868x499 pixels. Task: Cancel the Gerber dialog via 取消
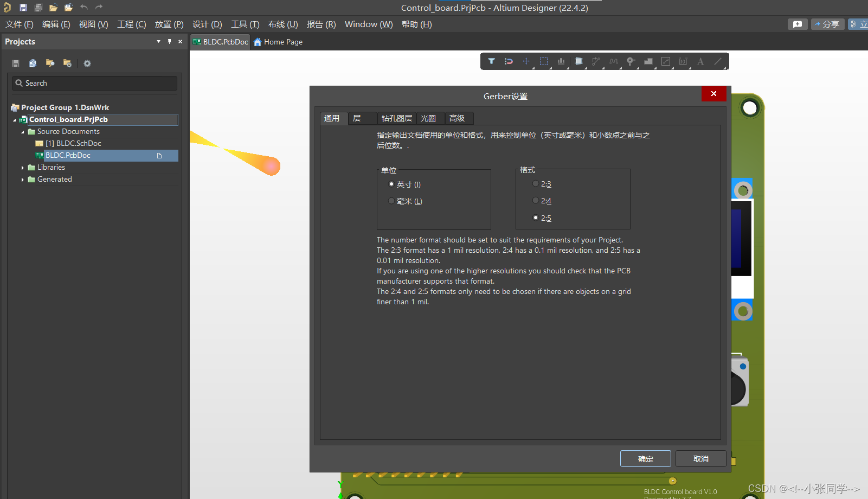click(700, 458)
